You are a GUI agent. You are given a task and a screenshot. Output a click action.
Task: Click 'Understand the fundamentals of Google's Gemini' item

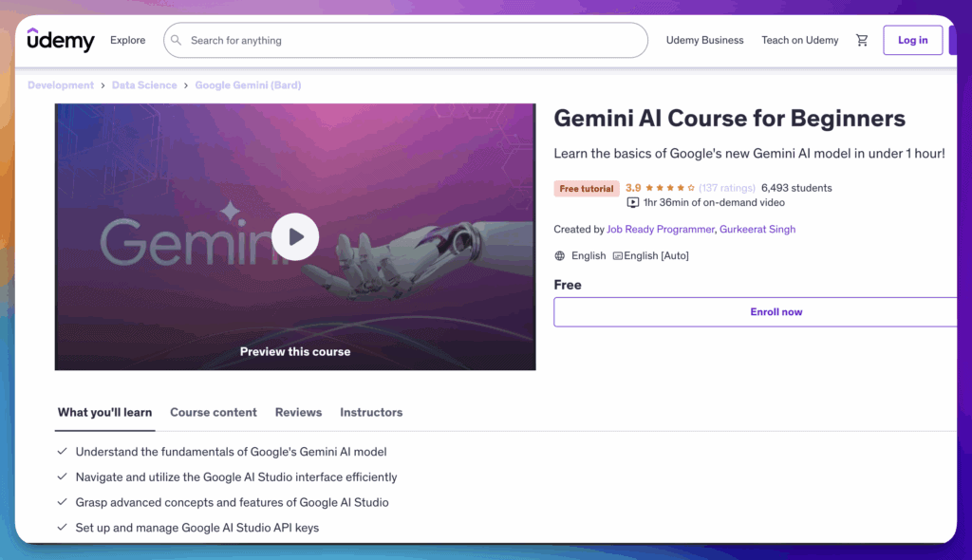click(232, 452)
